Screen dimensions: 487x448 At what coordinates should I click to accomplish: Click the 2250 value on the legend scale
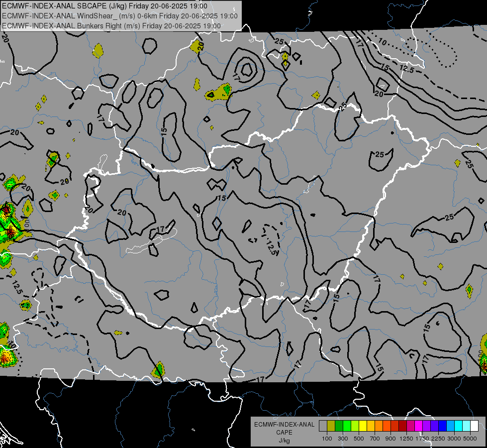[439, 439]
